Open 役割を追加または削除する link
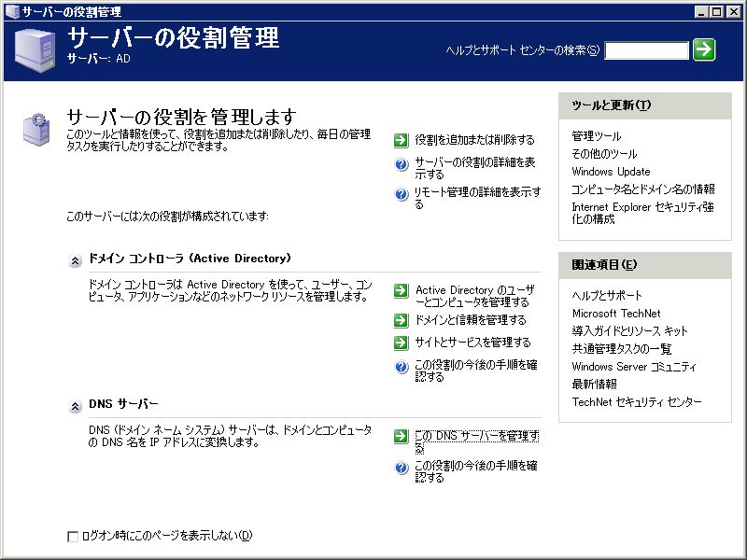The height and width of the screenshot is (560, 747). pos(474,140)
